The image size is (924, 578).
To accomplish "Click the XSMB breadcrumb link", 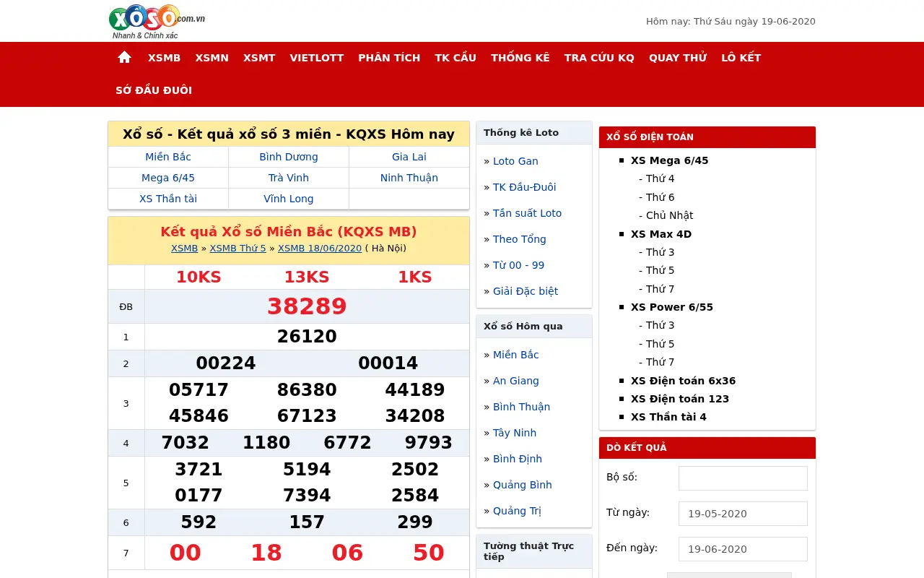I will (x=185, y=249).
